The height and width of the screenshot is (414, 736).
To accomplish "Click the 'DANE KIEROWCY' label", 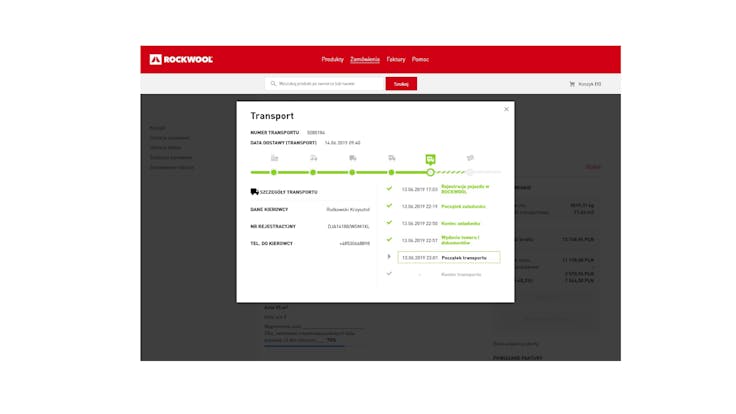I will (269, 209).
